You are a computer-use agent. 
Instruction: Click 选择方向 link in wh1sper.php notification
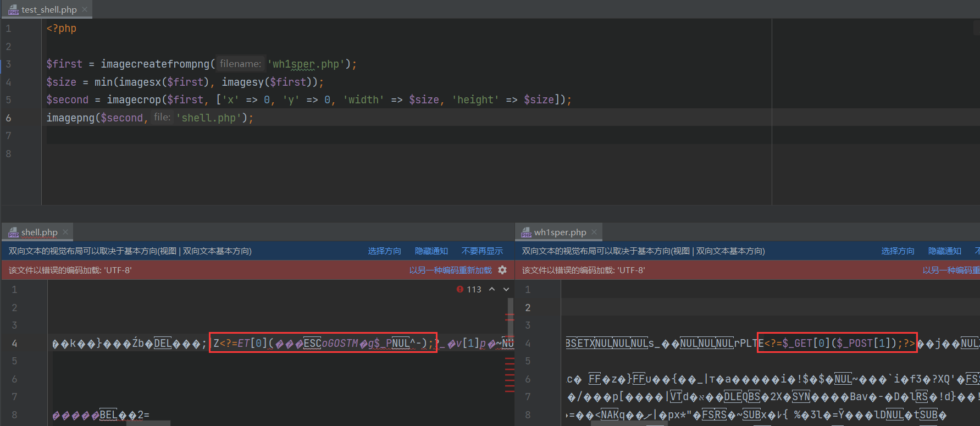click(898, 251)
